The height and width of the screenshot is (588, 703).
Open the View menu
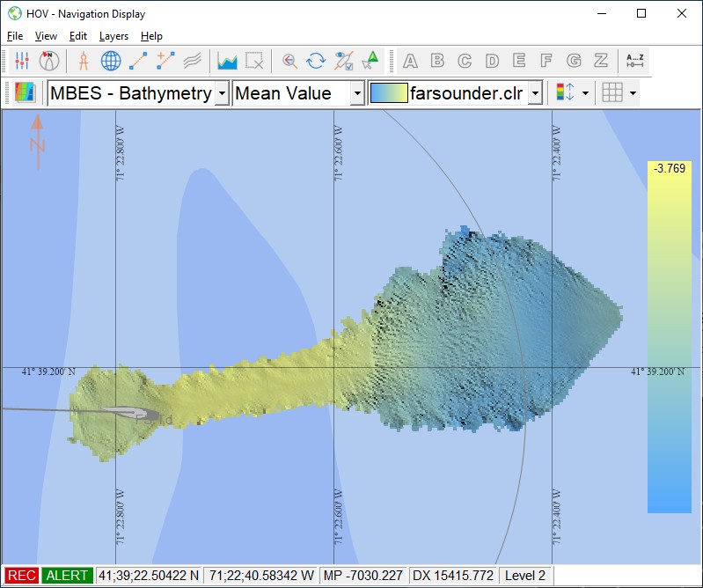pos(46,36)
